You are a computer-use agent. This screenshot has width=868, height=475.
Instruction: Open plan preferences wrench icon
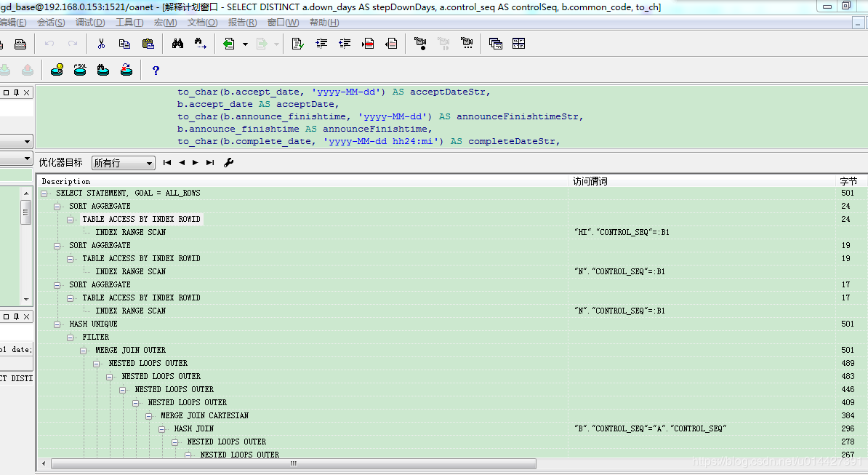coord(228,163)
